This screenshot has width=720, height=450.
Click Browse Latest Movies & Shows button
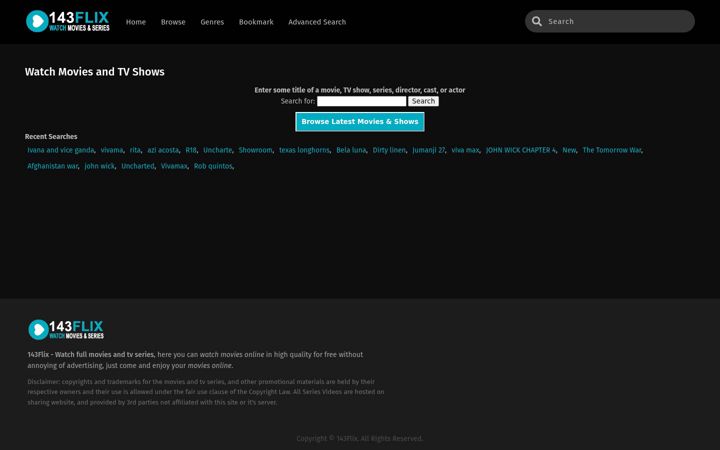(x=360, y=122)
